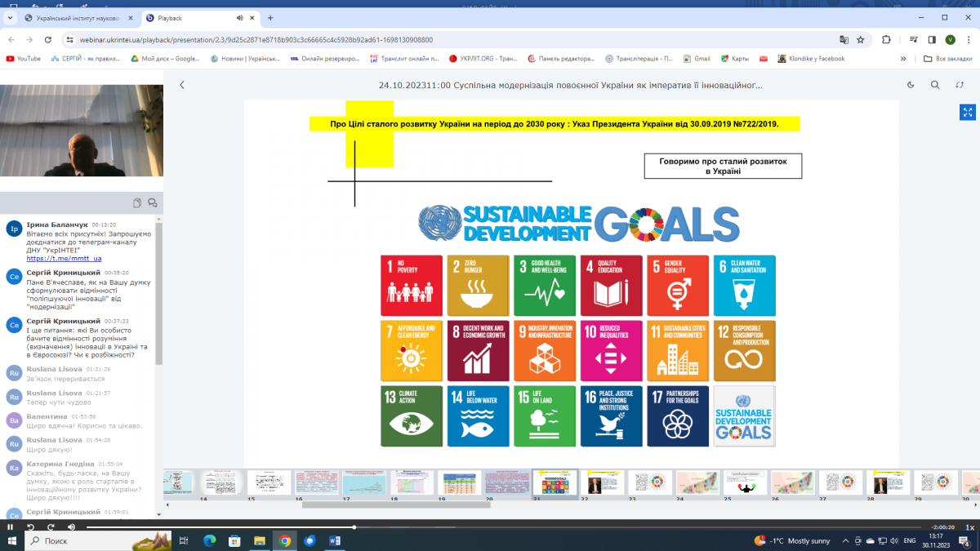The height and width of the screenshot is (551, 980).
Task: Open the weather widget showing Mostly sunny
Action: coord(792,540)
